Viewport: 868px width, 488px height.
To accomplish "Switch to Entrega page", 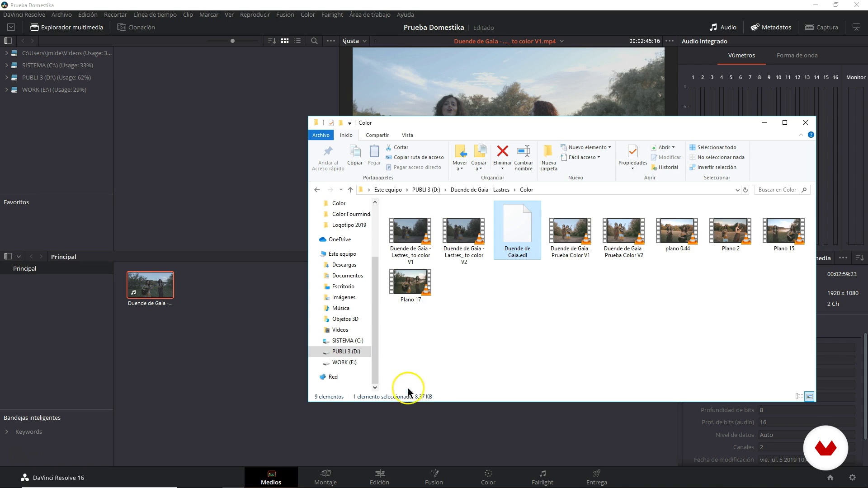I will [x=596, y=477].
